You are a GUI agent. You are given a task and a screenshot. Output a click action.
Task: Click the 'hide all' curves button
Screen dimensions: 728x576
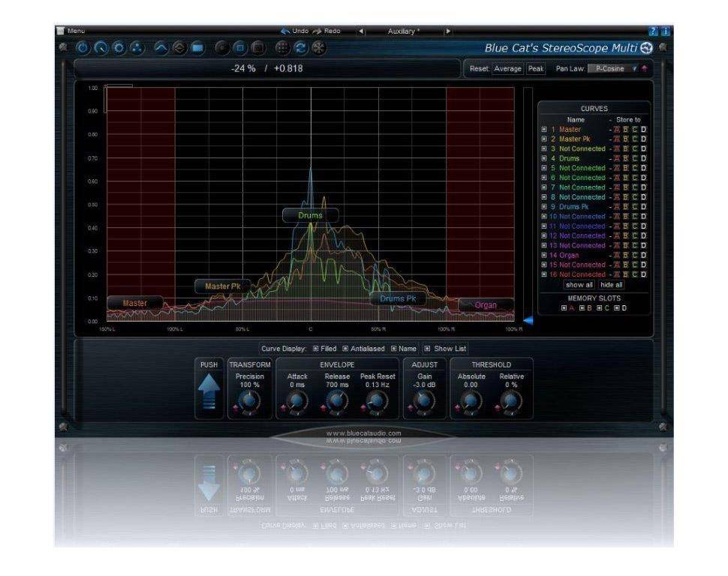611,285
